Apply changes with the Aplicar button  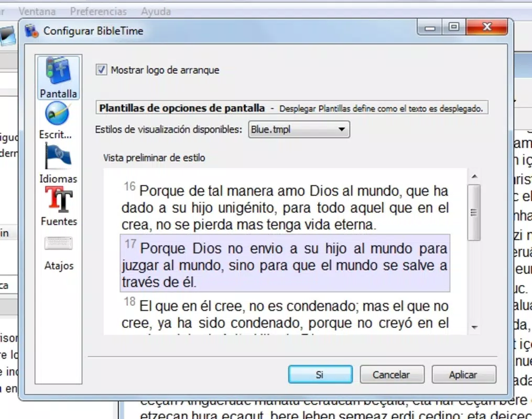(463, 374)
